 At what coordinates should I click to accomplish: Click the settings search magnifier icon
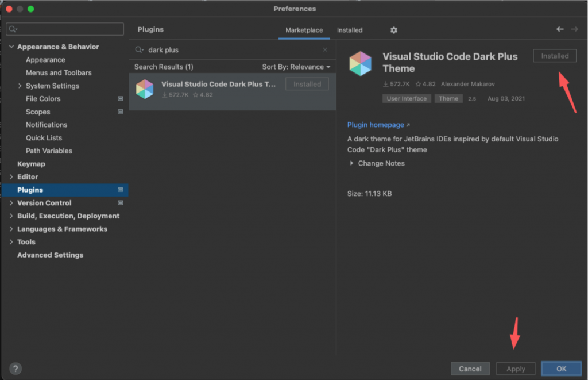[x=13, y=29]
